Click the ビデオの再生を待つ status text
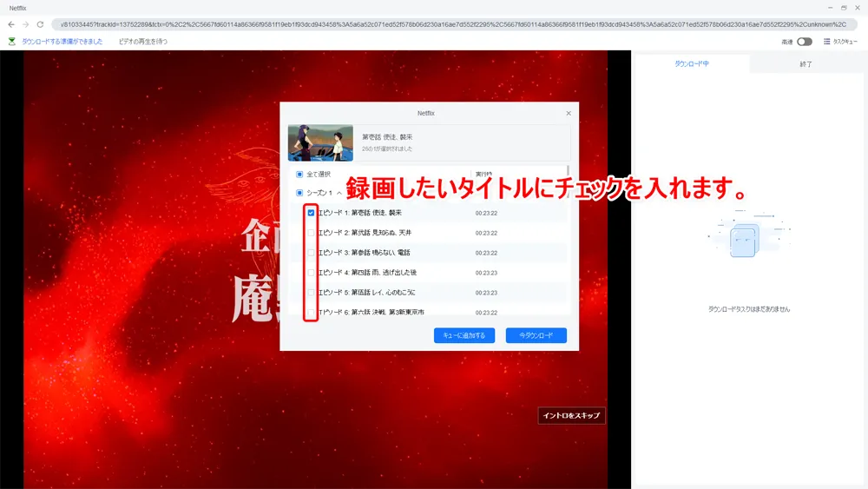868x489 pixels. [143, 42]
